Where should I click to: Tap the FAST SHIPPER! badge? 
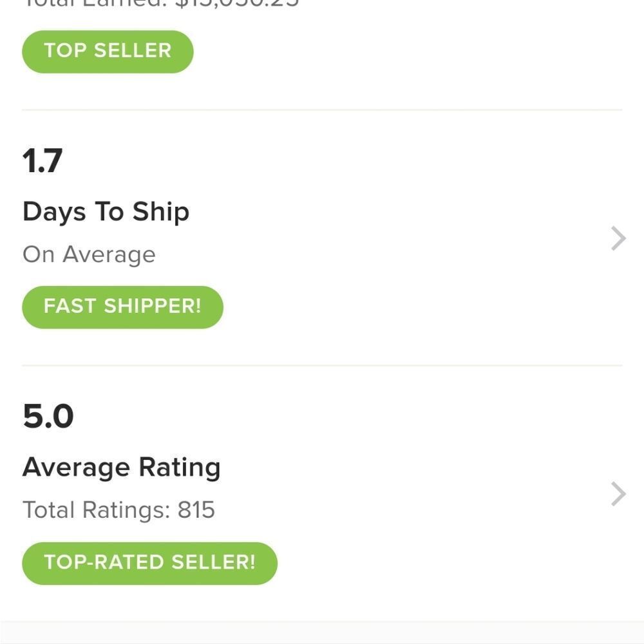(x=122, y=307)
